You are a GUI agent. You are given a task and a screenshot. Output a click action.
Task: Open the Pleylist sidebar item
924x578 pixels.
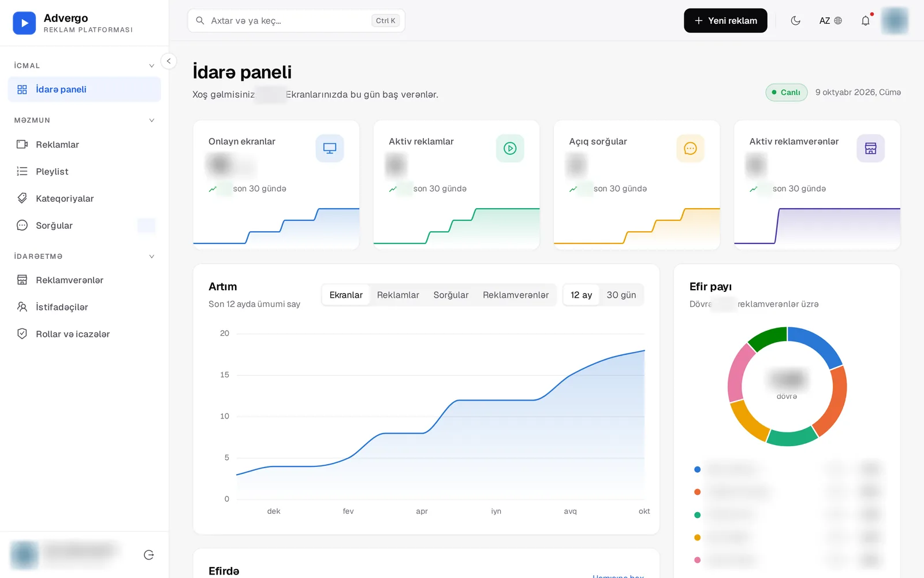tap(84, 172)
